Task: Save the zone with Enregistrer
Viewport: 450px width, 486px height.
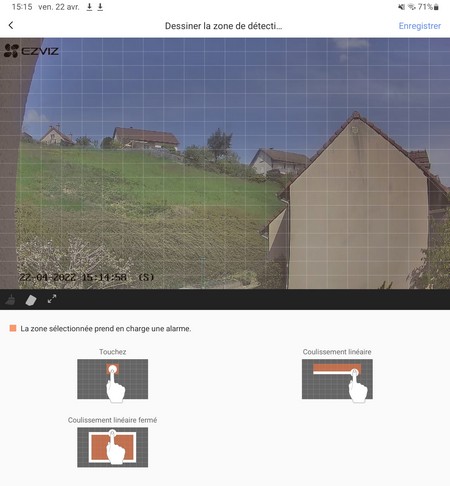Action: 420,26
